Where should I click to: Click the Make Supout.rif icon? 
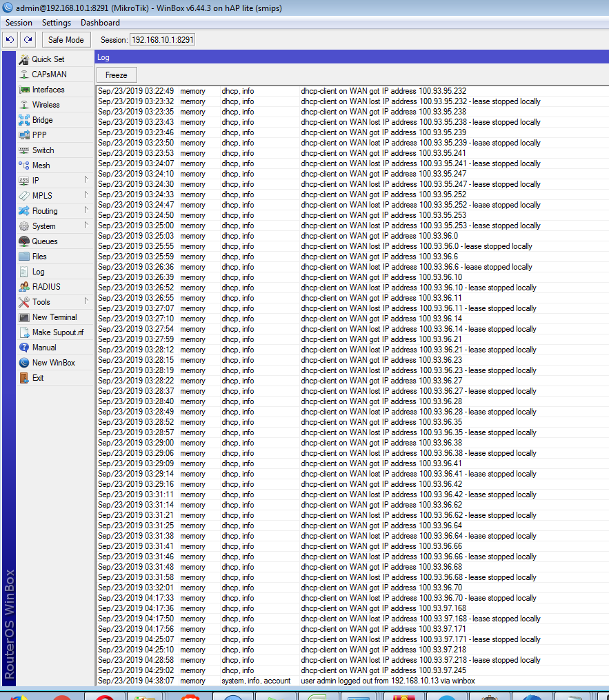click(x=24, y=332)
